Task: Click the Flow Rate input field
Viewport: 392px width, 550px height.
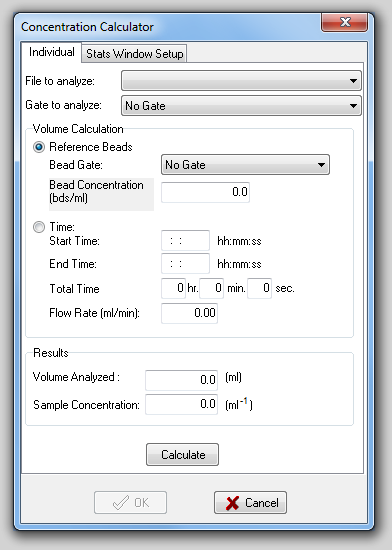Action: (x=189, y=313)
